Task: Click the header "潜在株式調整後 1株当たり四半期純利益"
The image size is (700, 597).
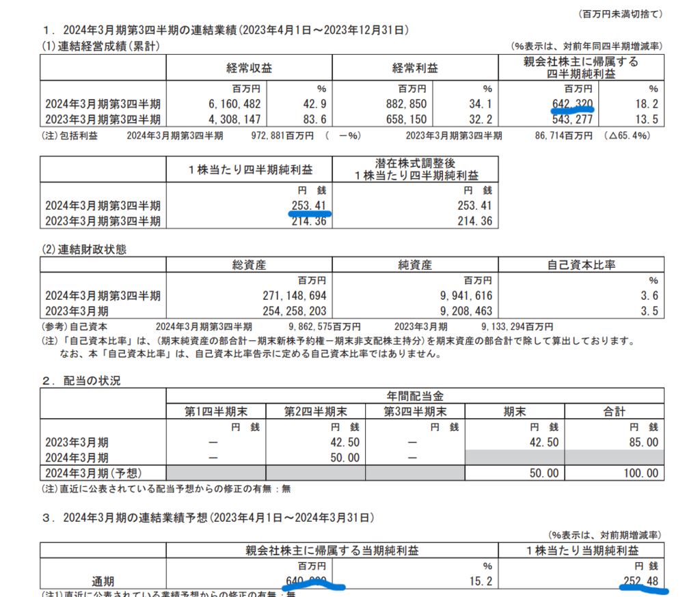Action: [416, 169]
